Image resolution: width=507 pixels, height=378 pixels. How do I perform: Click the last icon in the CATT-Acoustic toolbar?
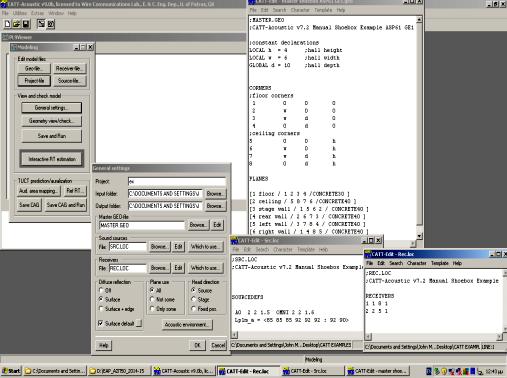click(51, 24)
